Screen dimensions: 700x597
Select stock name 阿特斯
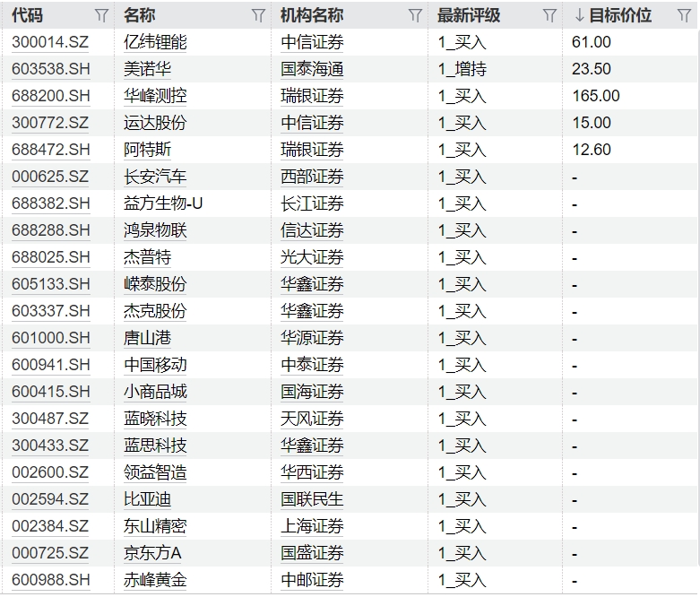click(148, 150)
